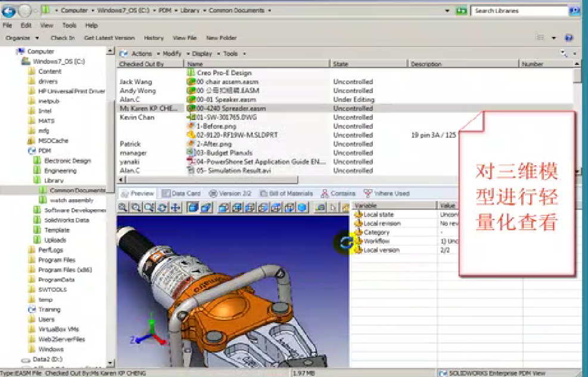Open the View menu
Screen dimensions: 588x377
tap(46, 26)
